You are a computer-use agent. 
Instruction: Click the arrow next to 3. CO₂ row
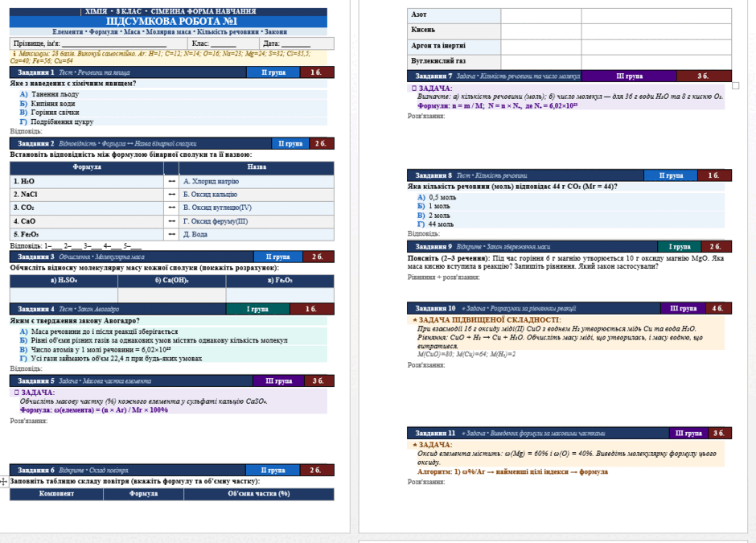(171, 208)
